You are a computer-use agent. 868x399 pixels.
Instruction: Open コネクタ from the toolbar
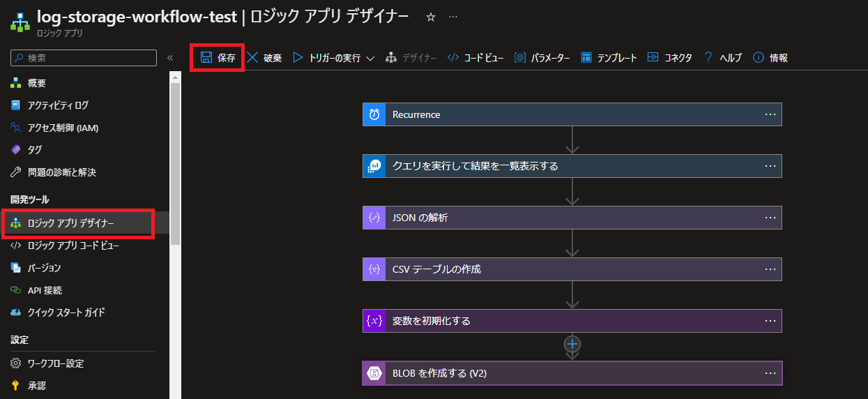pos(669,58)
